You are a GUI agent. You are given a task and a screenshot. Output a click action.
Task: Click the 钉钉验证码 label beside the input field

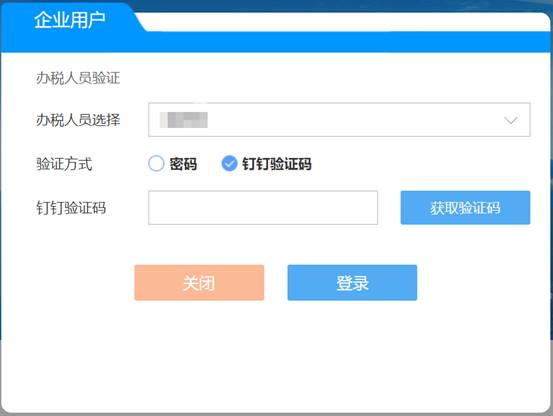[x=71, y=208]
